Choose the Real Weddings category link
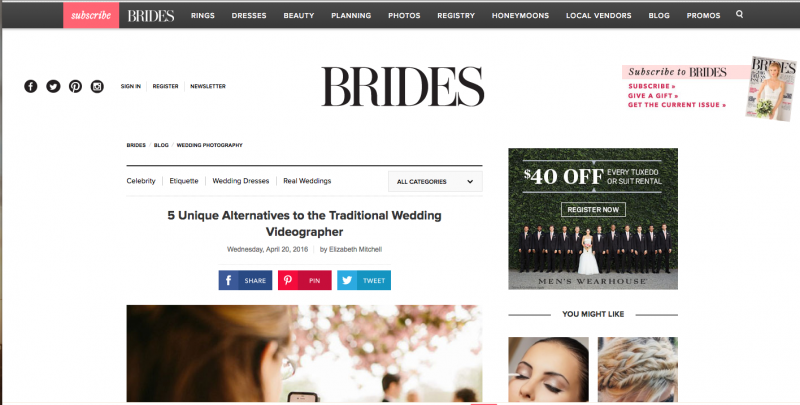This screenshot has width=800, height=405. coord(307,181)
